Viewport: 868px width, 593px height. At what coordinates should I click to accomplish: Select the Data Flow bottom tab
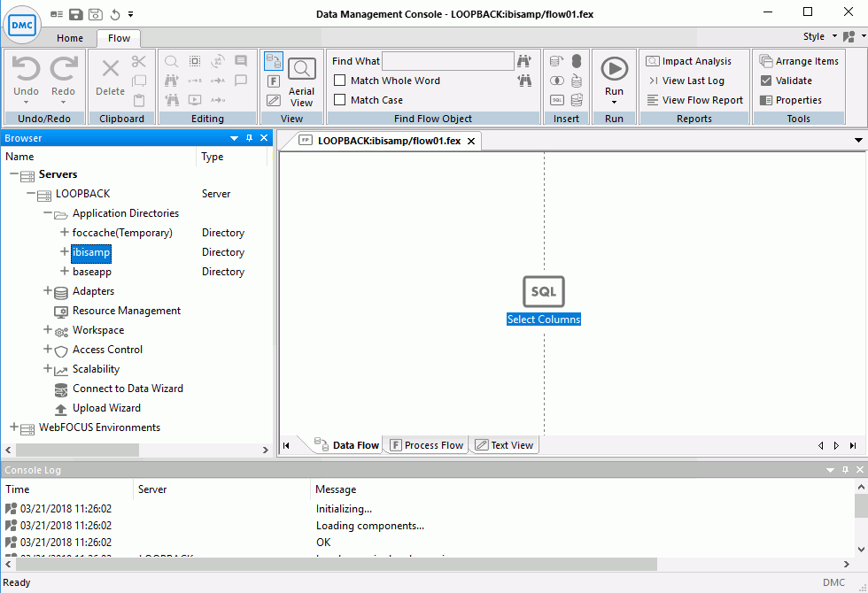347,445
